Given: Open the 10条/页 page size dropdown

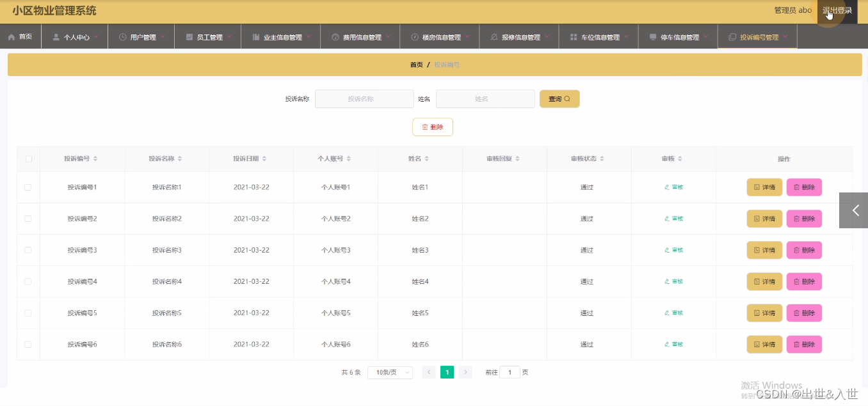Looking at the screenshot, I should click(390, 372).
